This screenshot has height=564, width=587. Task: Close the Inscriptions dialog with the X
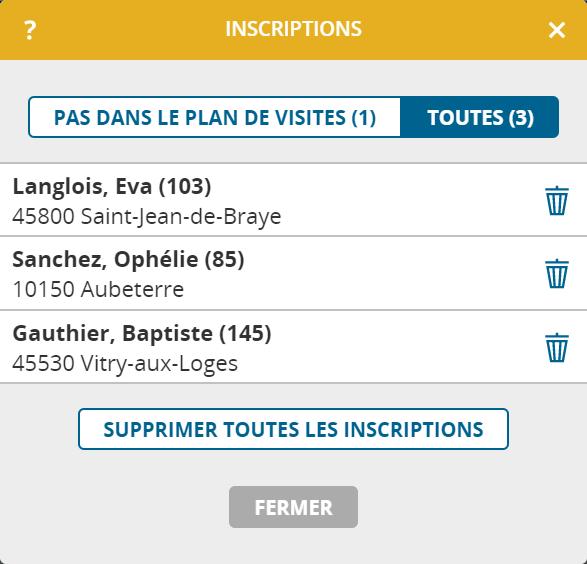[557, 30]
